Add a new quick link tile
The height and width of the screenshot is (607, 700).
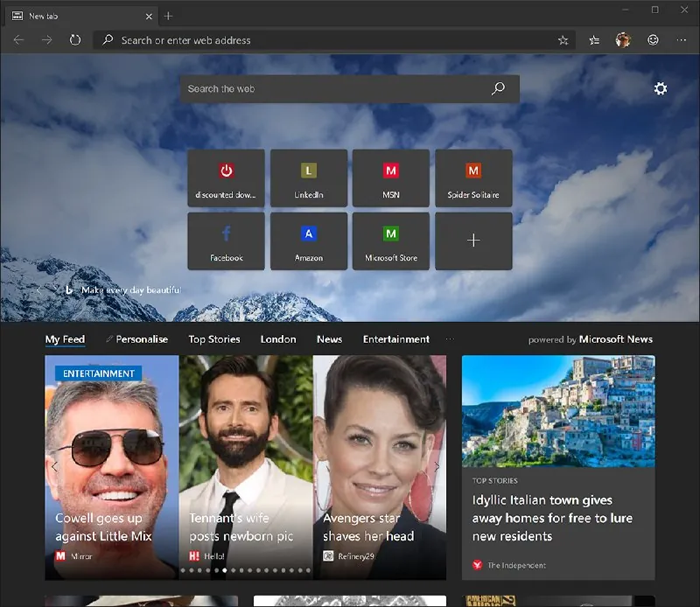click(473, 241)
